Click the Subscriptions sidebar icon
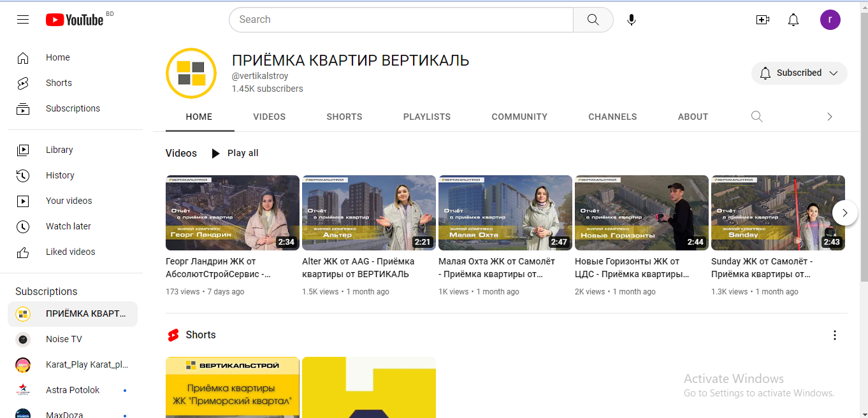 [x=23, y=109]
